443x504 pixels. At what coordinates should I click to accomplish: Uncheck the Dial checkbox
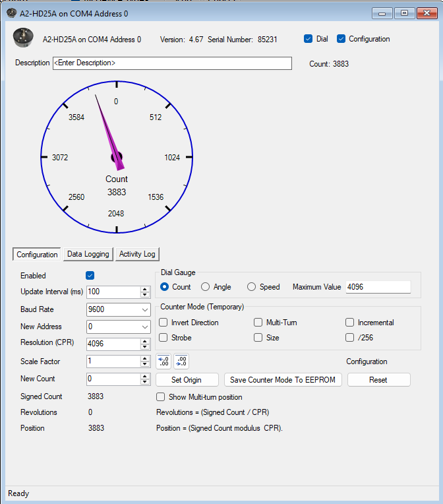tap(308, 39)
